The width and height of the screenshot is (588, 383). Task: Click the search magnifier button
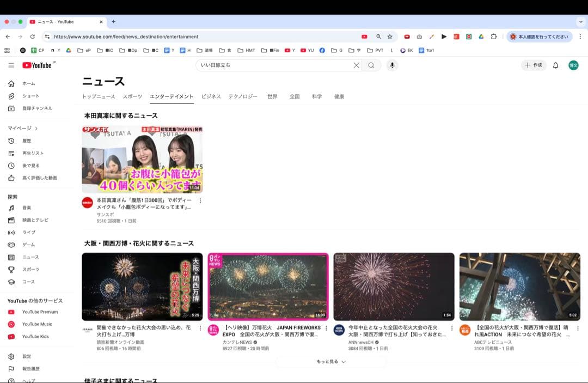pyautogui.click(x=371, y=65)
